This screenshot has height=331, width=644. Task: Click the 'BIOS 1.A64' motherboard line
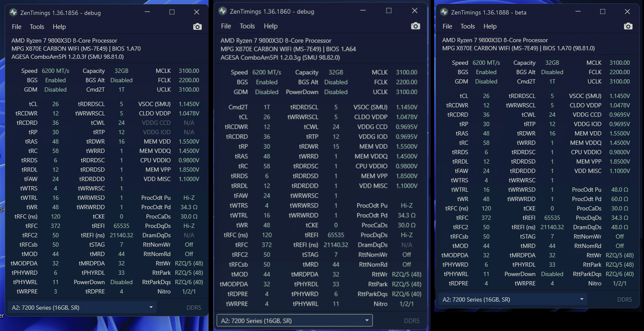tap(288, 49)
